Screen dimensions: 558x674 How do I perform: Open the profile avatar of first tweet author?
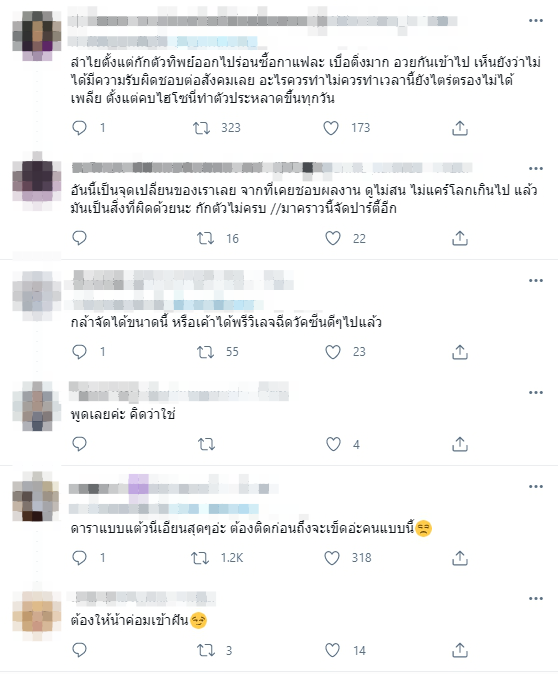(37, 34)
